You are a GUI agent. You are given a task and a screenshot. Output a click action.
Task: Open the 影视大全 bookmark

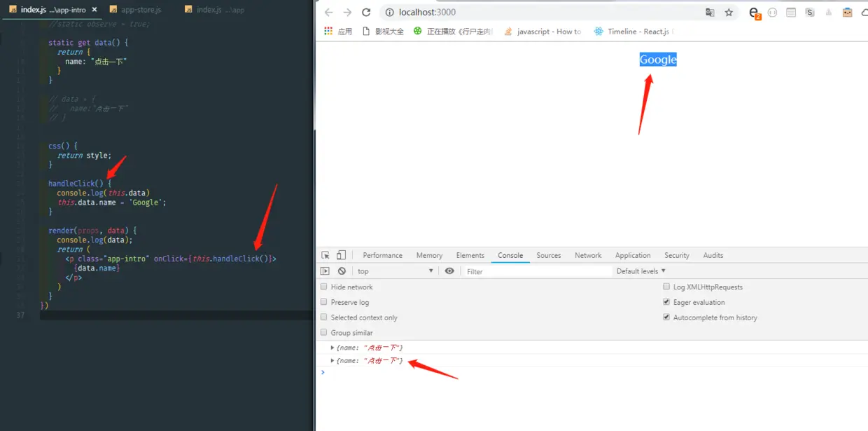pos(383,32)
